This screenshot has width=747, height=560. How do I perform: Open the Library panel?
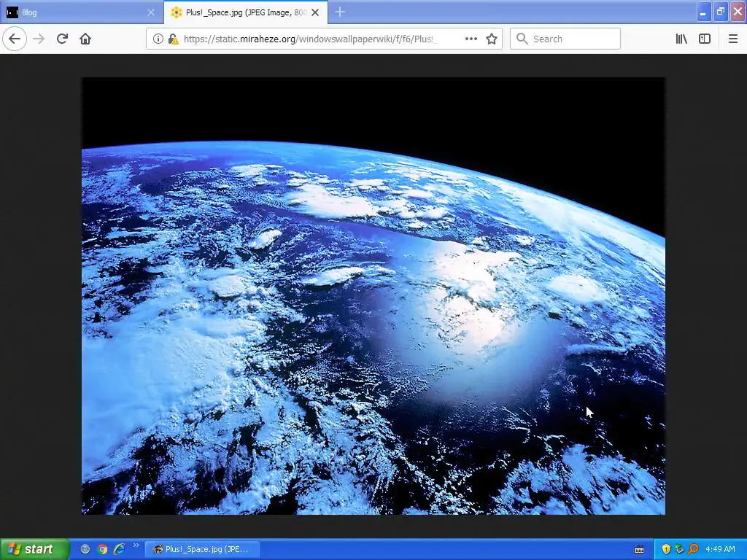pos(681,39)
